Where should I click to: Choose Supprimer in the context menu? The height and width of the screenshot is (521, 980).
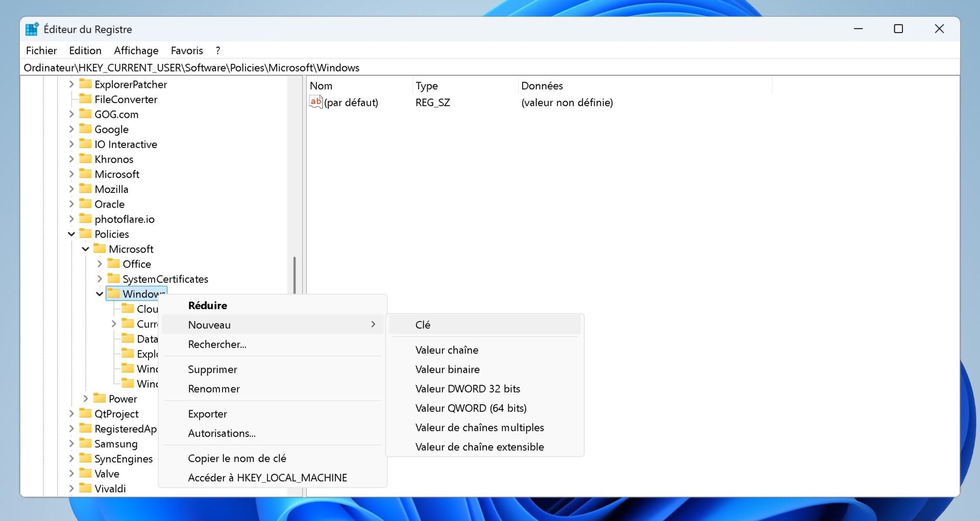(273, 369)
